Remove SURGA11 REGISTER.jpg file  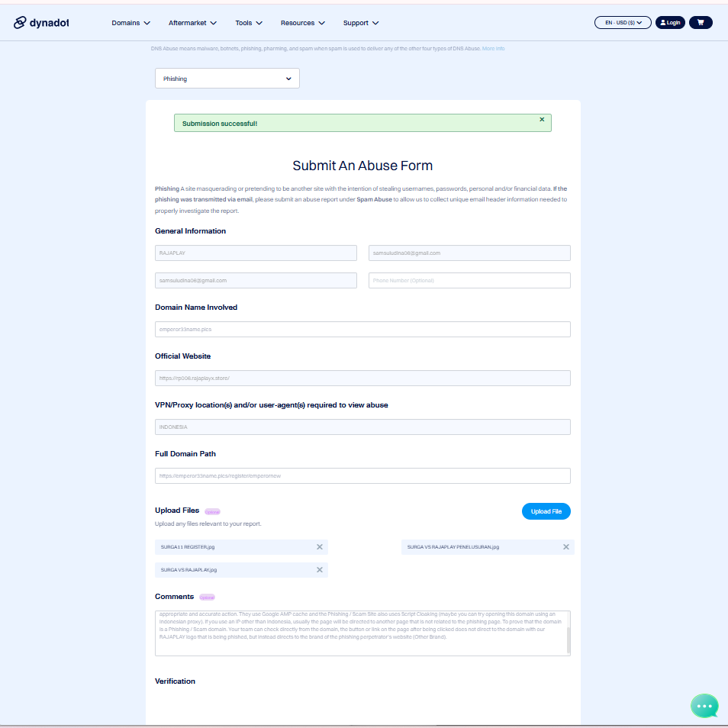click(x=320, y=547)
